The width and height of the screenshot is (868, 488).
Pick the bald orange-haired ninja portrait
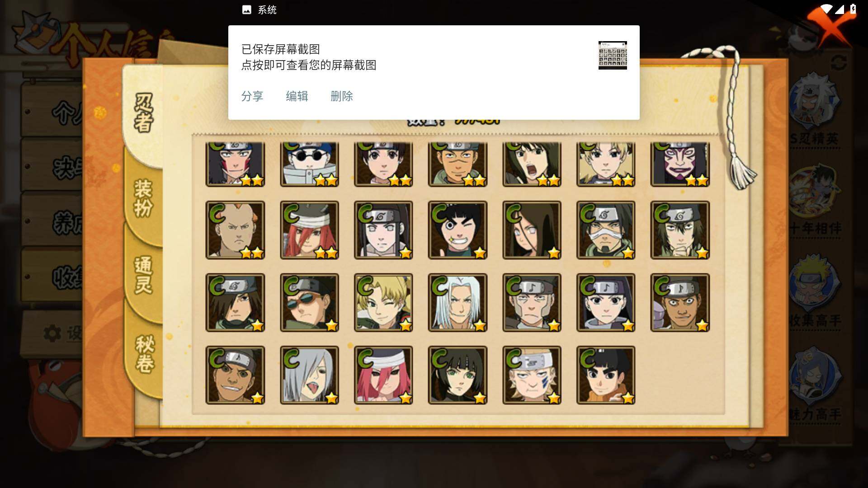coord(235,230)
